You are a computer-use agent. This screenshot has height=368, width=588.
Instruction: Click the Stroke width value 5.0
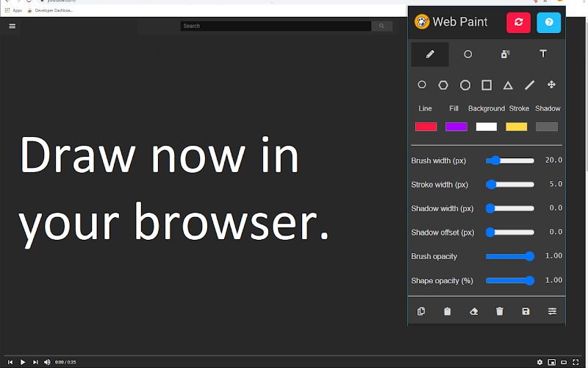tap(556, 184)
